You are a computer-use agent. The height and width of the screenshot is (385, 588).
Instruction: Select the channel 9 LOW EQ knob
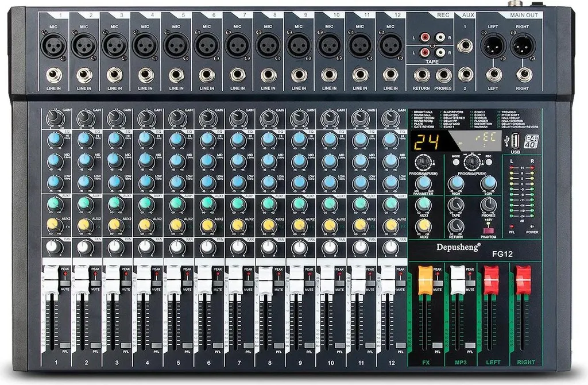tap(299, 183)
